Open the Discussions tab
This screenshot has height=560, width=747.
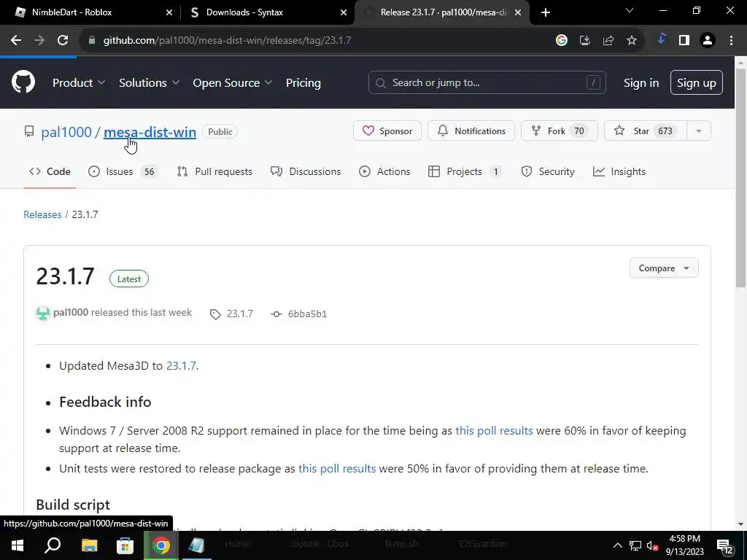pos(306,171)
